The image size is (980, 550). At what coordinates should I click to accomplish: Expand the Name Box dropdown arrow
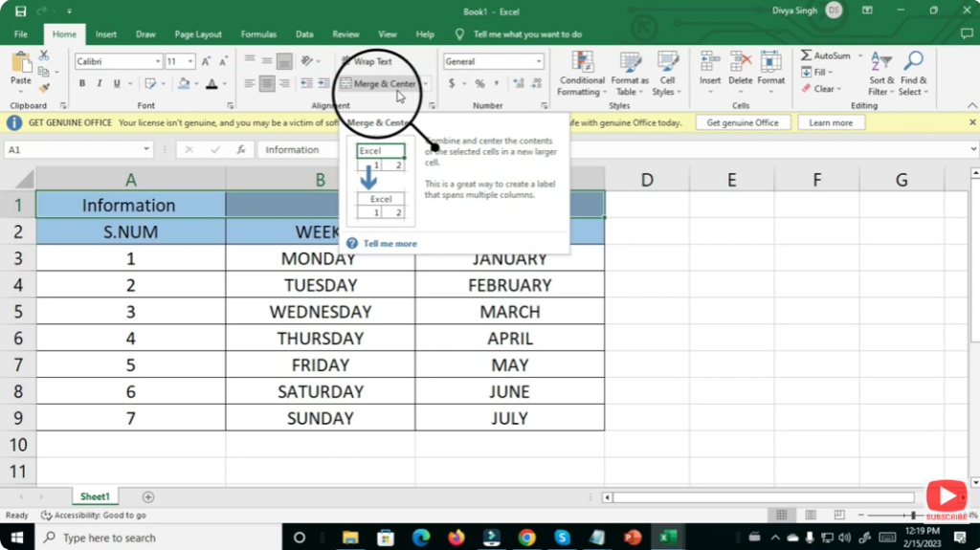click(146, 150)
